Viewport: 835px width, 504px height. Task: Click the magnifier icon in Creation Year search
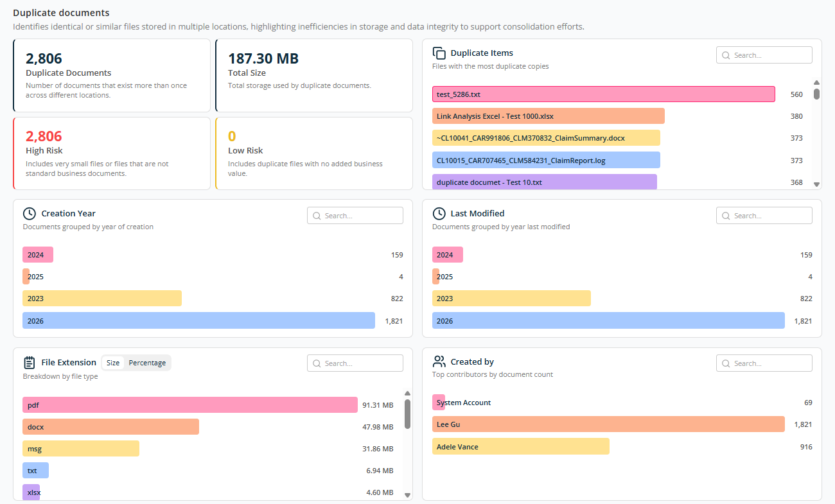click(x=317, y=216)
